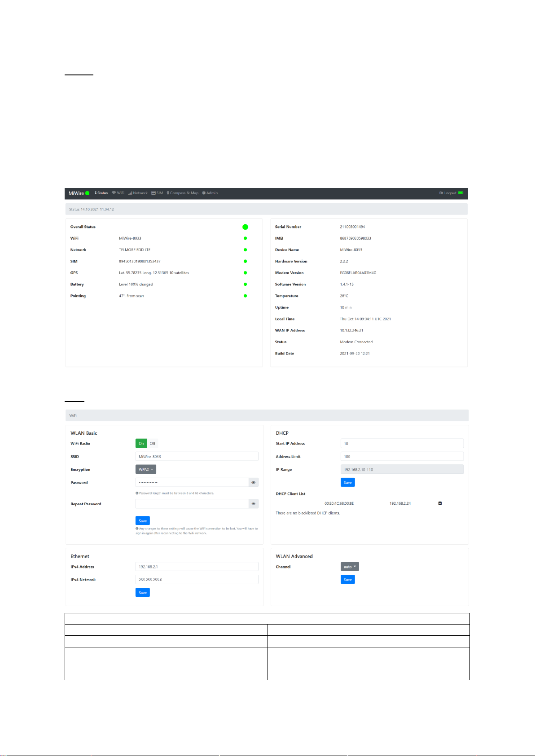The width and height of the screenshot is (535, 756).
Task: Click the Repeat Password input field
Action: point(192,504)
